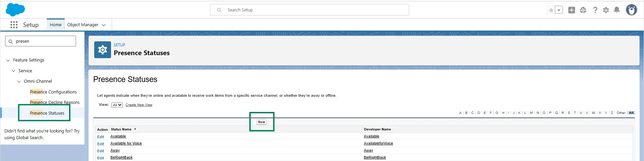
Task: Open the Object Manager tab
Action: 82,25
